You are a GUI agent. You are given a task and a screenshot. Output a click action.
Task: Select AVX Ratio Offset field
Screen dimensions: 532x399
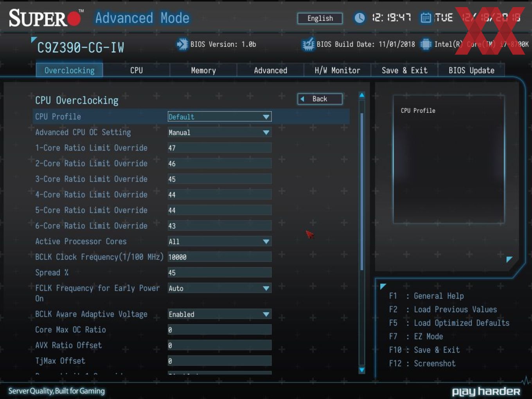coord(219,345)
